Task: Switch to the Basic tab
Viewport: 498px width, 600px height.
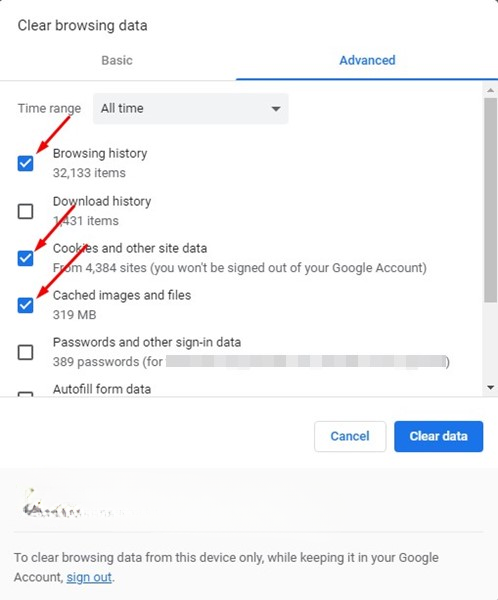Action: 117,60
